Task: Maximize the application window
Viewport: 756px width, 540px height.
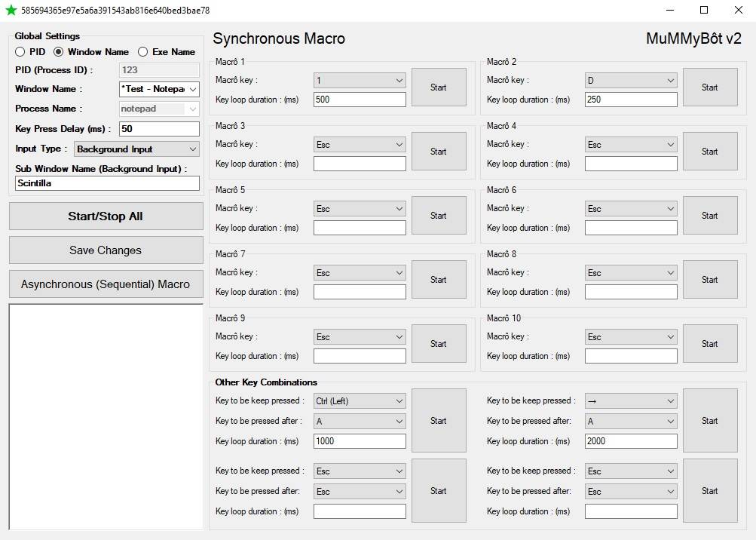Action: [704, 11]
